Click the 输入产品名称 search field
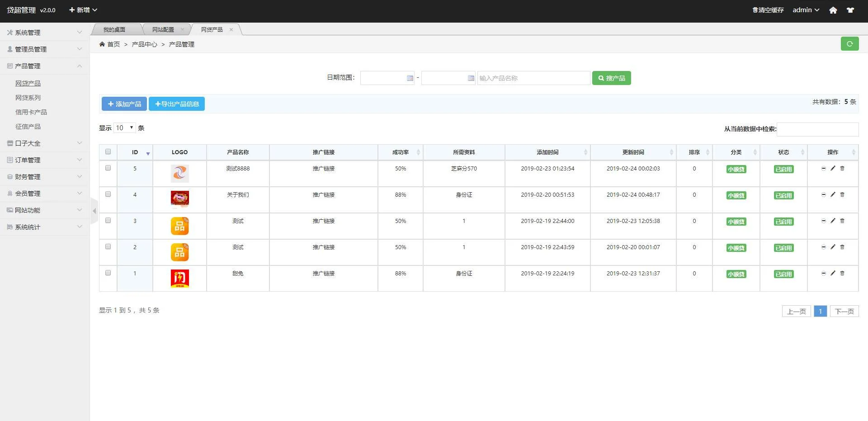Image resolution: width=868 pixels, height=421 pixels. (x=533, y=78)
